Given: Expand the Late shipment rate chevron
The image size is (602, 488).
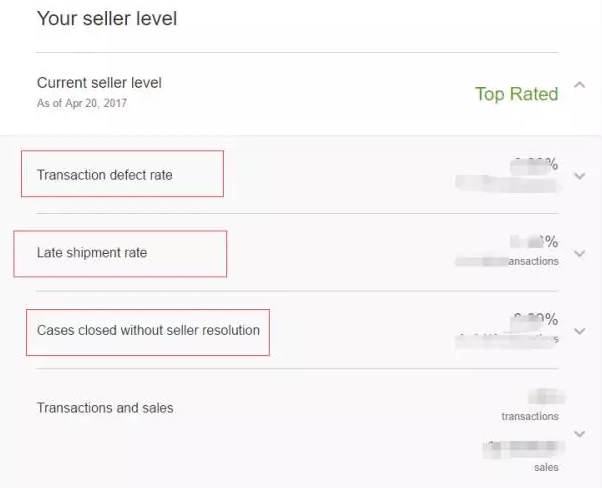Looking at the screenshot, I should pos(580,254).
